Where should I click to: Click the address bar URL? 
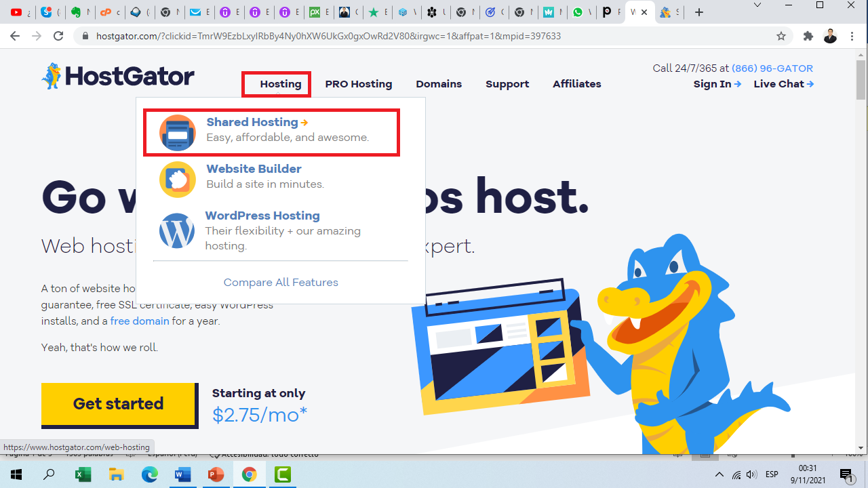[x=328, y=36]
